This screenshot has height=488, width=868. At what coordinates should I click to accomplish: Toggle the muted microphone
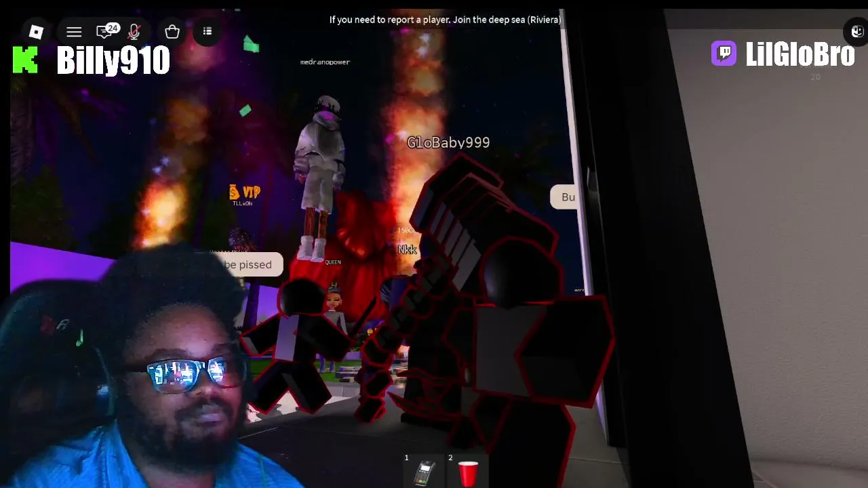134,32
